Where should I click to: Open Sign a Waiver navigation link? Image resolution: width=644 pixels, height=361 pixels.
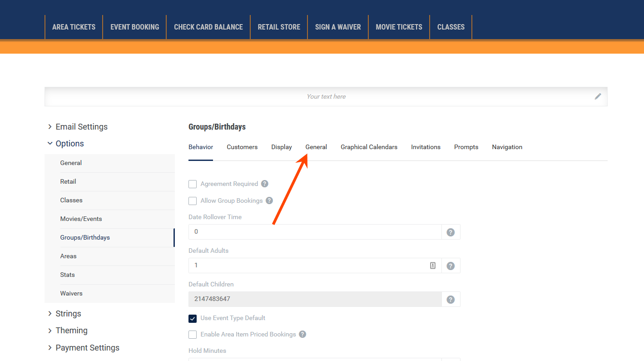click(x=338, y=27)
